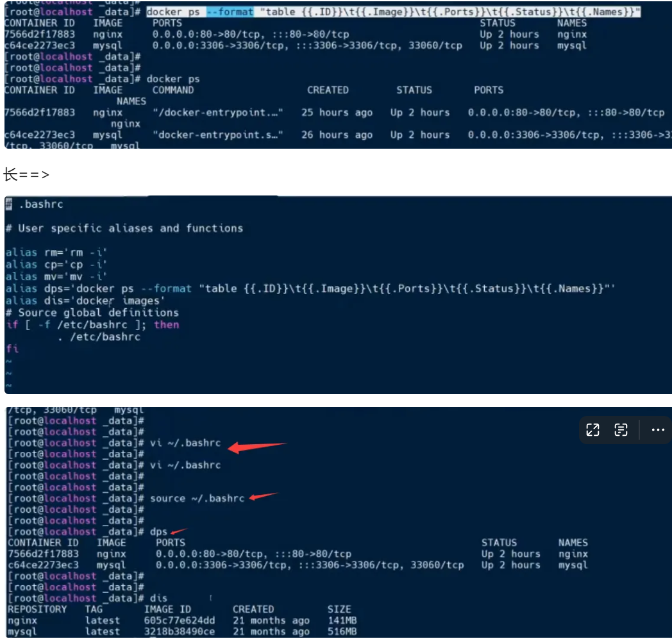Click the SIZE column header
The height and width of the screenshot is (639, 672).
click(x=339, y=610)
